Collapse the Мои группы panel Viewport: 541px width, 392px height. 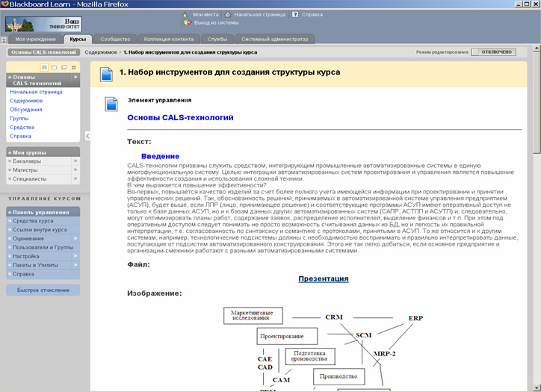[x=10, y=153]
